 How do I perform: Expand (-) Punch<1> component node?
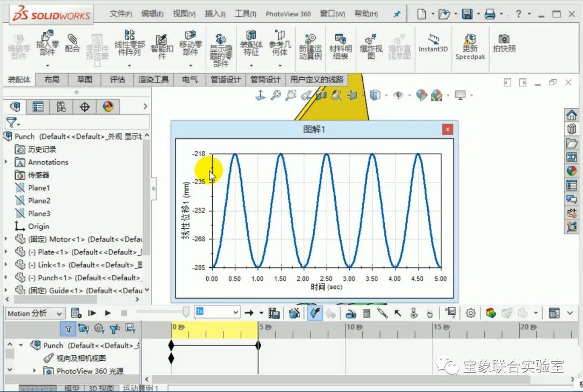tap(5, 278)
